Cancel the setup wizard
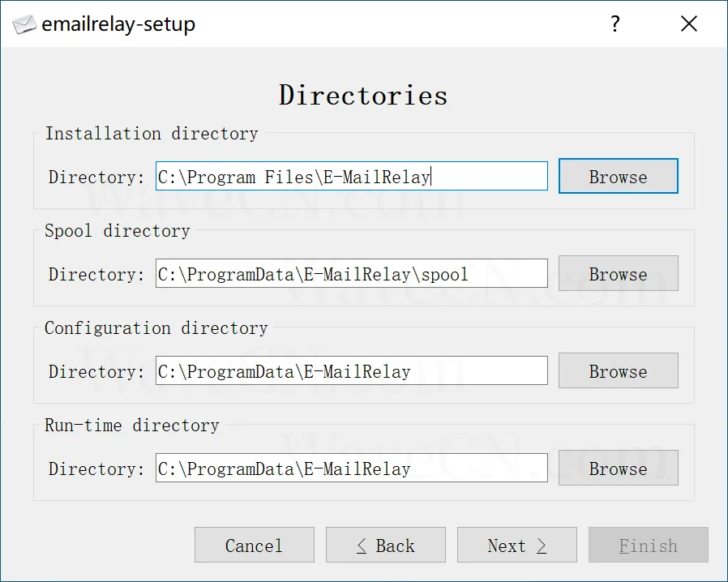 coord(255,545)
